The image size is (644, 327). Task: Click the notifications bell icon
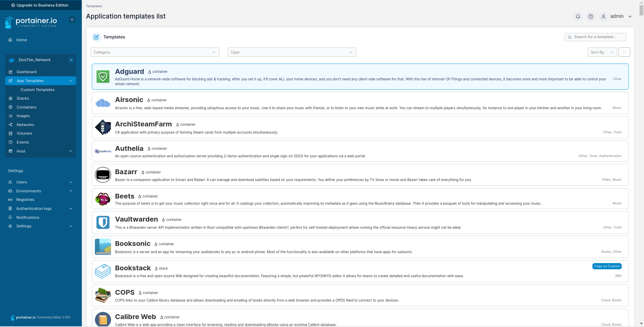tap(578, 16)
